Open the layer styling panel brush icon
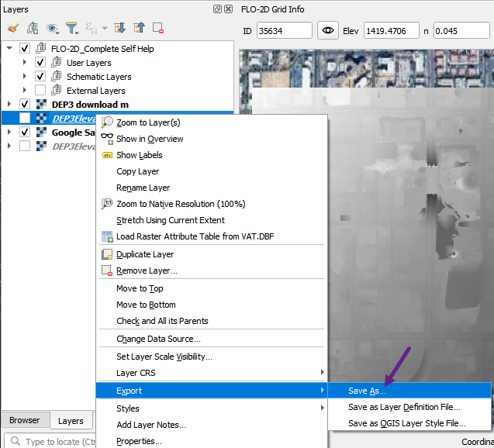The image size is (494, 448). pyautogui.click(x=12, y=29)
